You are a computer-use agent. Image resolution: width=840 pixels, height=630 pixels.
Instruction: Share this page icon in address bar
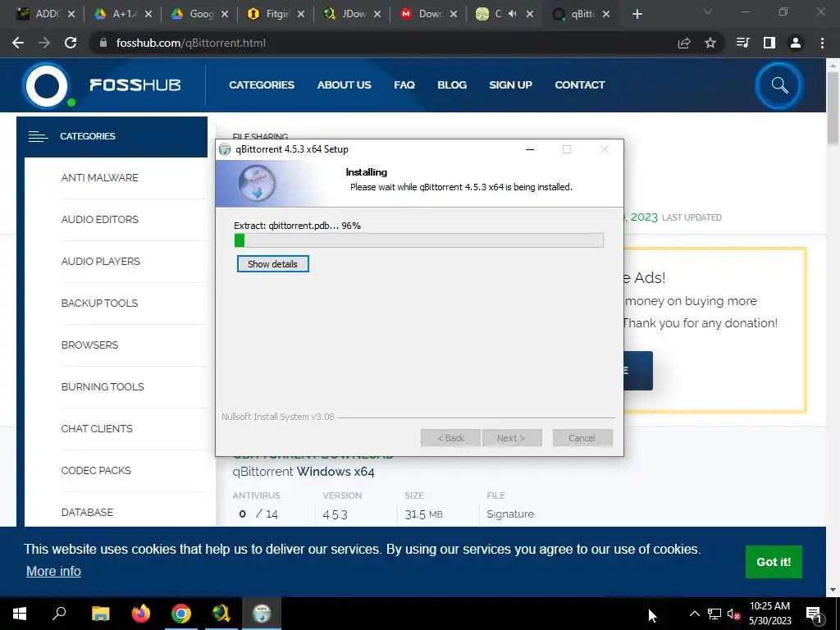(x=684, y=43)
